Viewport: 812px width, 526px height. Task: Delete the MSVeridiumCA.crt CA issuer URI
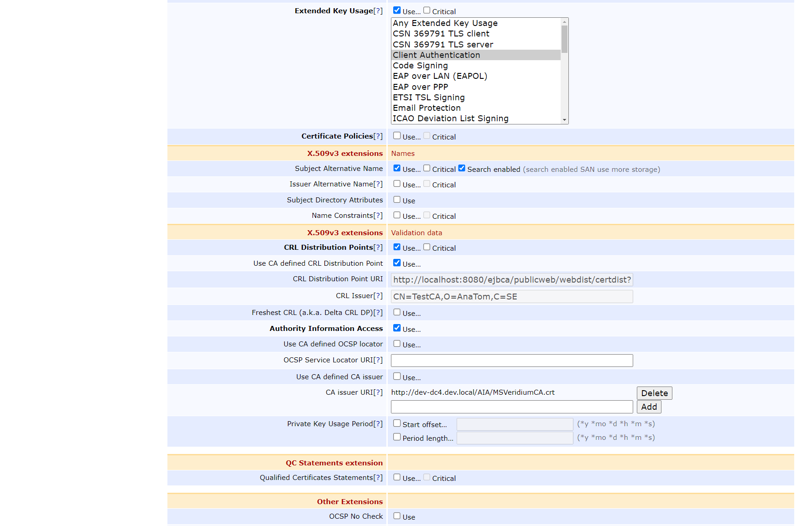654,393
